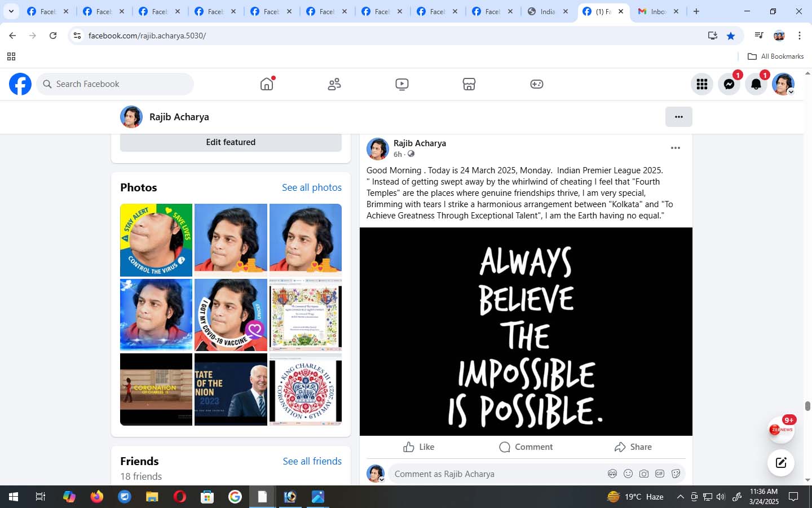Open the Zee News chat head
The width and height of the screenshot is (812, 508).
(781, 430)
